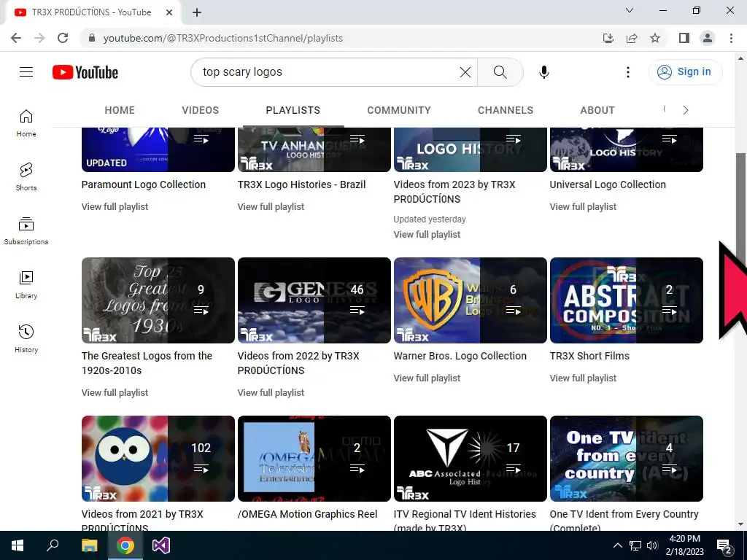The image size is (747, 560).
Task: Open the Abstract Composition thumbnail
Action: (627, 300)
